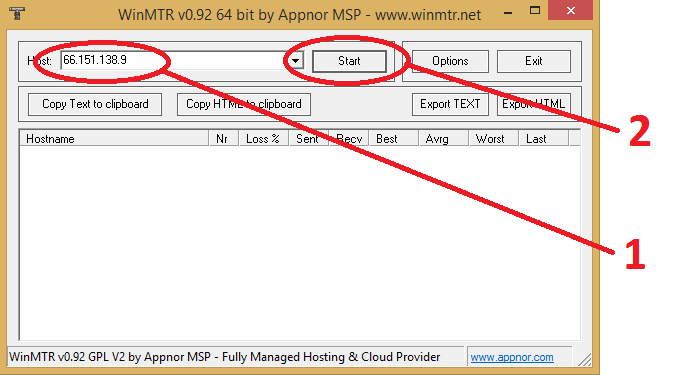This screenshot has width=678, height=375.
Task: Click the Best column header
Action: pos(393,138)
